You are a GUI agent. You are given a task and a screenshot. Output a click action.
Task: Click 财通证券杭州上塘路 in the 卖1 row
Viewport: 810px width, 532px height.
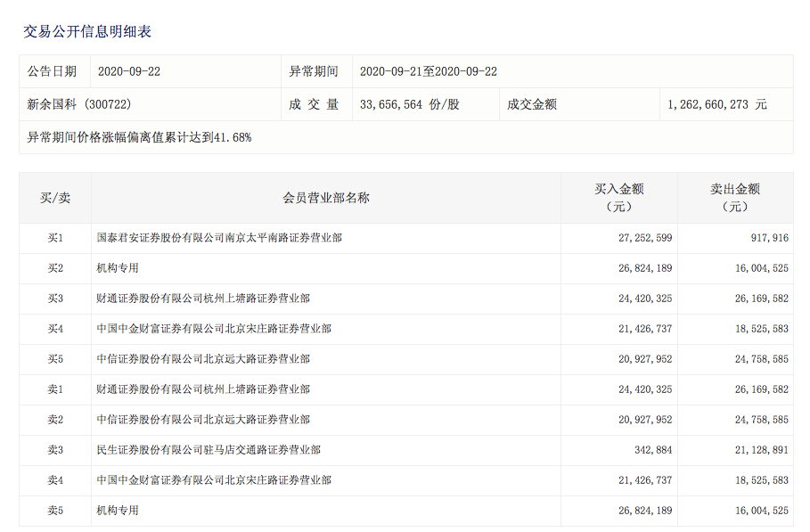pos(203,389)
